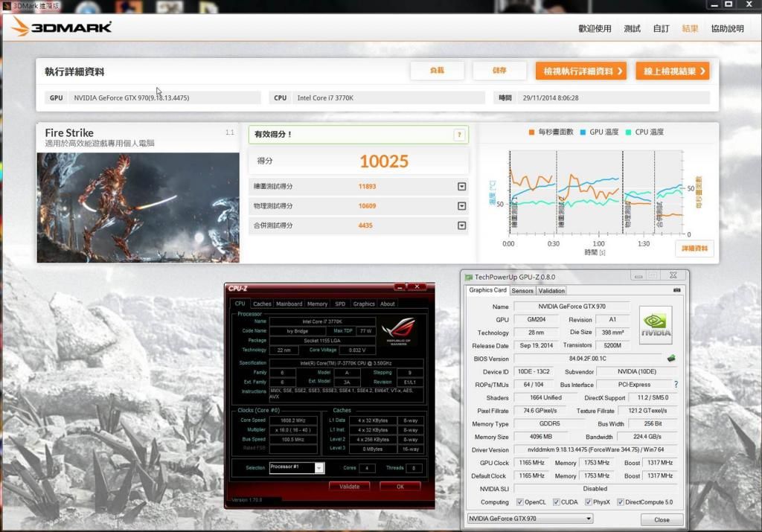Open the Processor #1 selection dropdown in CPU-Z
This screenshot has height=532, width=762.
point(318,468)
